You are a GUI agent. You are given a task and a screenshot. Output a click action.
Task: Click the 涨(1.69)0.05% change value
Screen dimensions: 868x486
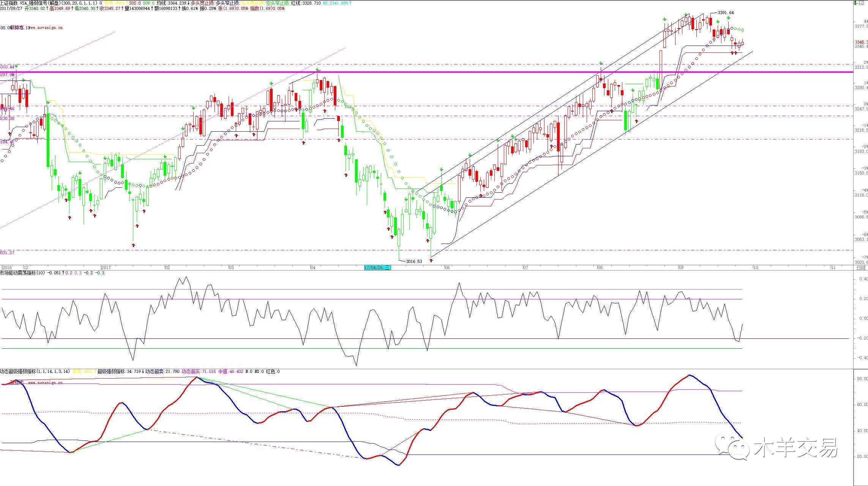[233, 8]
